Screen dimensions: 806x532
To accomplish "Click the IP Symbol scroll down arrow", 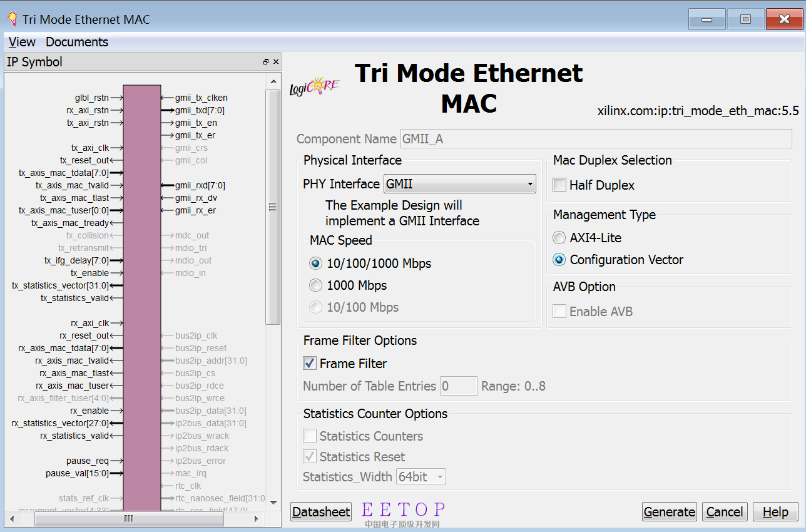I will (273, 503).
